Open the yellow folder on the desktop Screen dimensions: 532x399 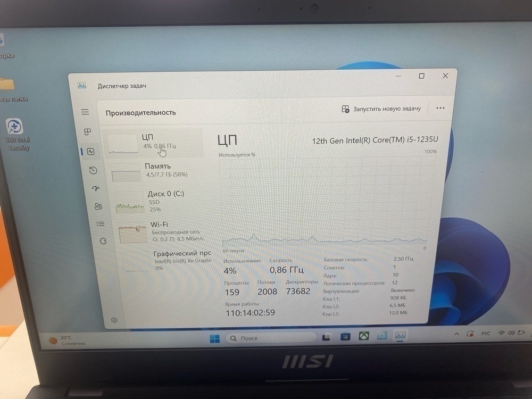coord(7,85)
